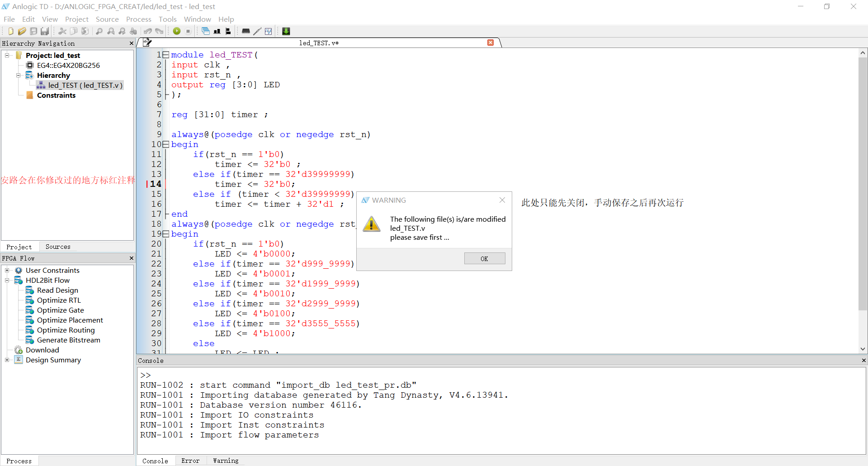Viewport: 868px width, 466px height.
Task: Create a new file from the toolbar
Action: tap(11, 31)
